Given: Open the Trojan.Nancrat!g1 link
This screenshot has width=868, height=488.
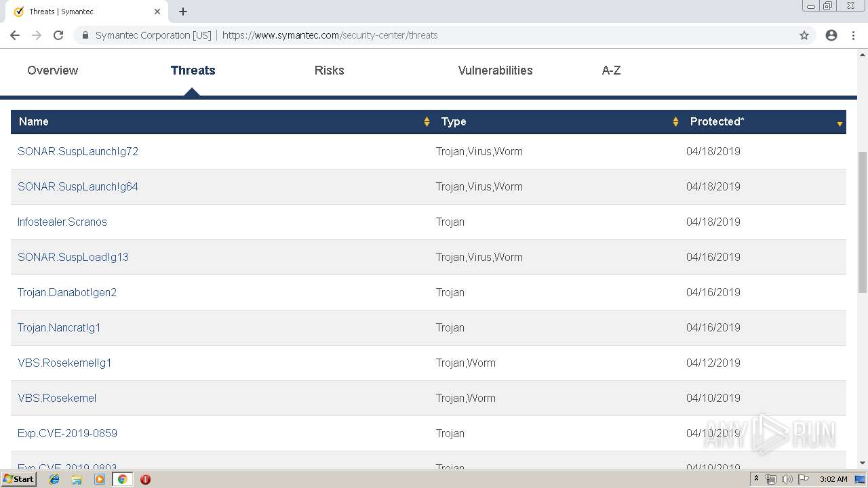Looking at the screenshot, I should point(59,327).
